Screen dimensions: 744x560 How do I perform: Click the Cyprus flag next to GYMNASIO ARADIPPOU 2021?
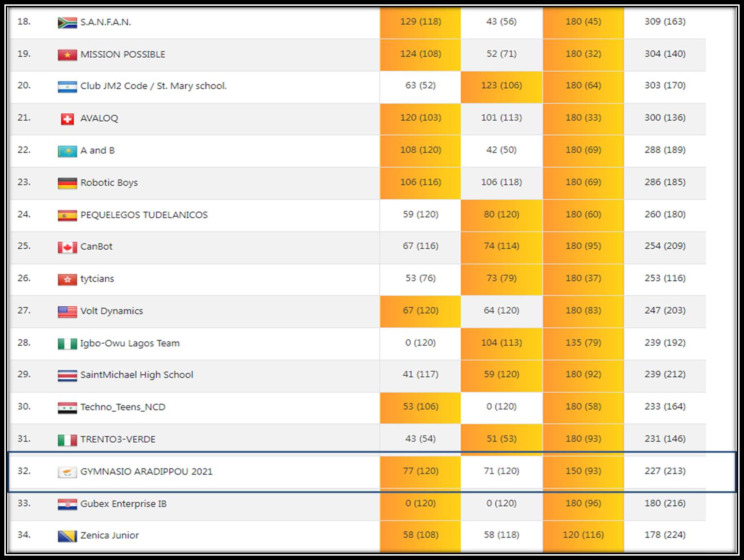[x=67, y=472]
